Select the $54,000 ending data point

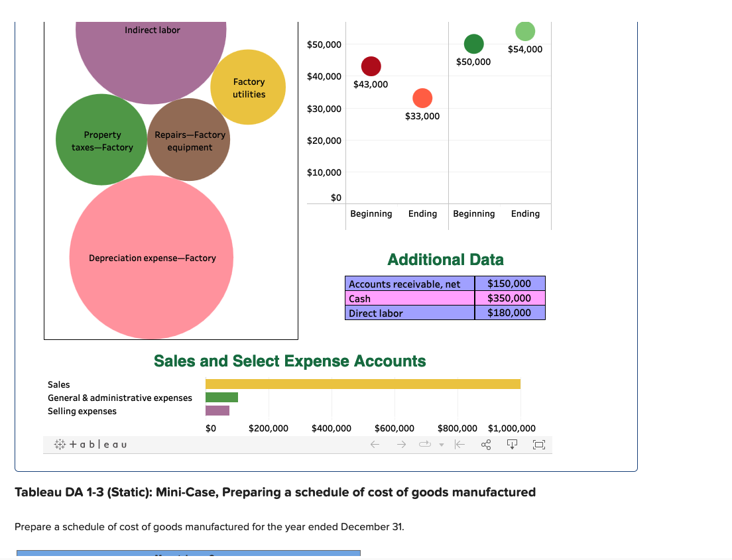click(524, 30)
